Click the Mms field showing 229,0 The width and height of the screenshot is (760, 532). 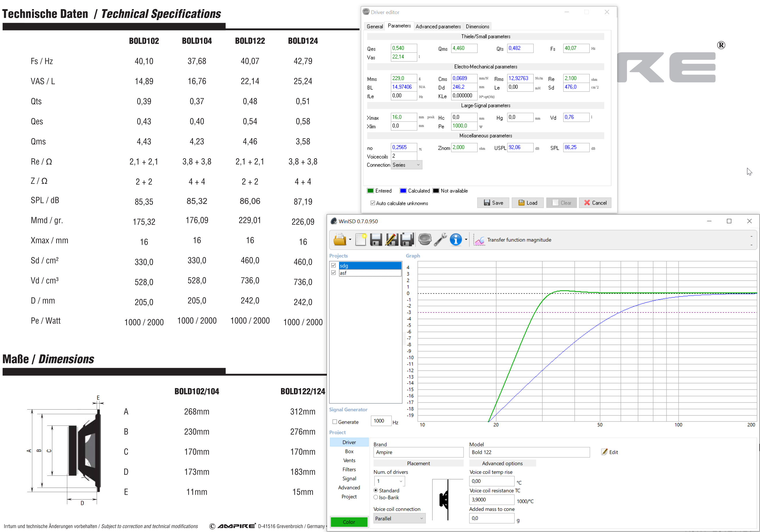[403, 78]
